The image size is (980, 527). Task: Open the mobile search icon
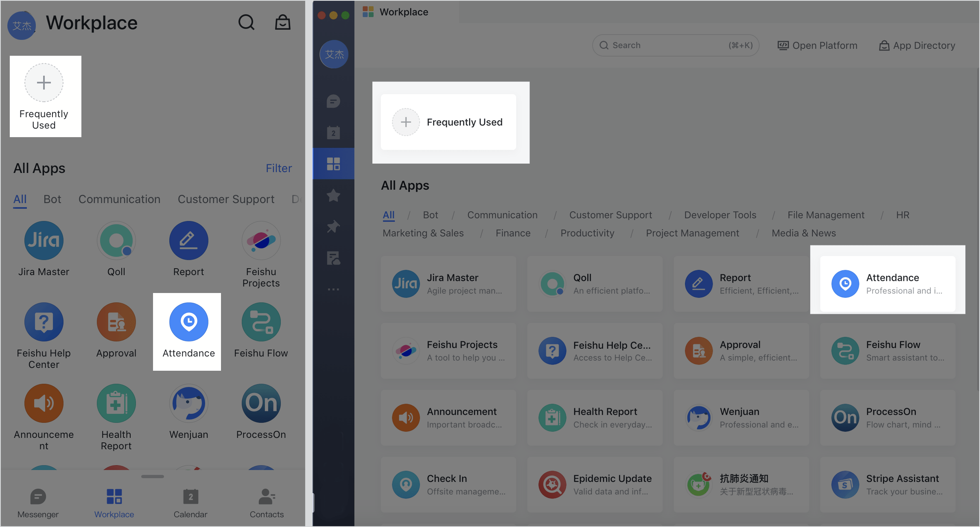tap(246, 22)
